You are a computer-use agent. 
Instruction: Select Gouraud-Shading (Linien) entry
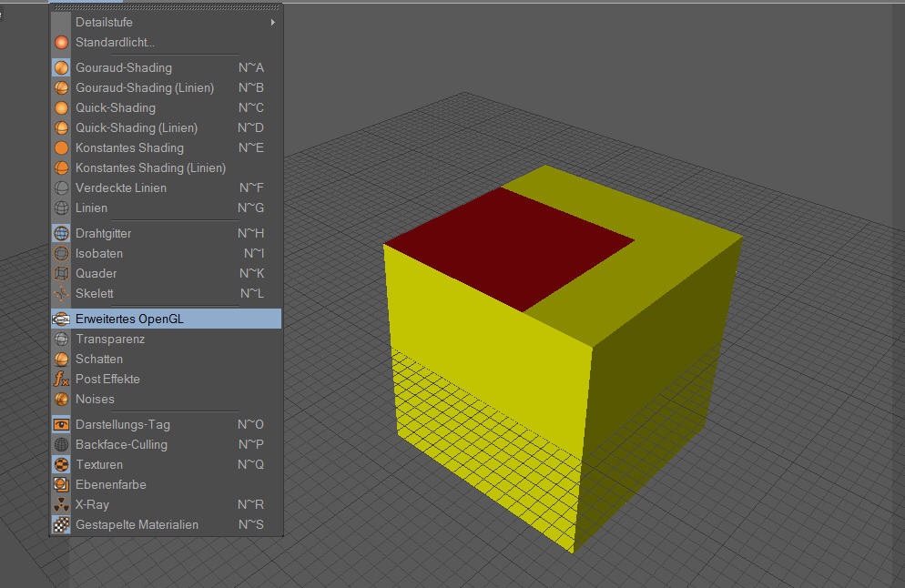167,87
